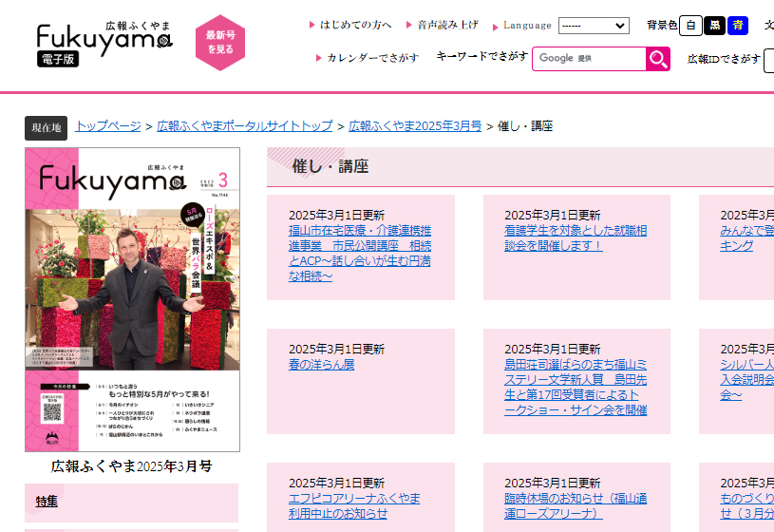Focus the Google keyword search field
The height and width of the screenshot is (532, 774).
click(589, 59)
